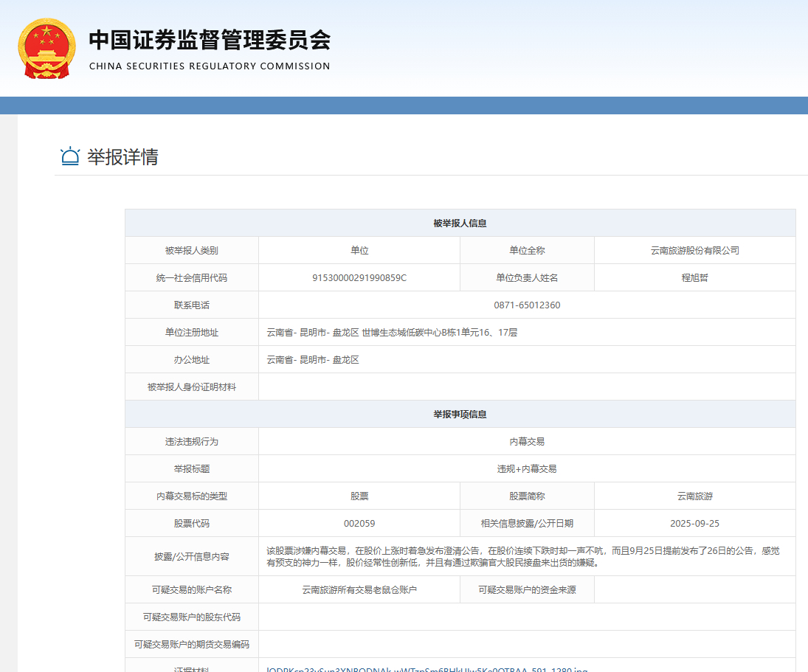
Task: Click the disclosure content paragraph text
Action: pyautogui.click(x=523, y=556)
